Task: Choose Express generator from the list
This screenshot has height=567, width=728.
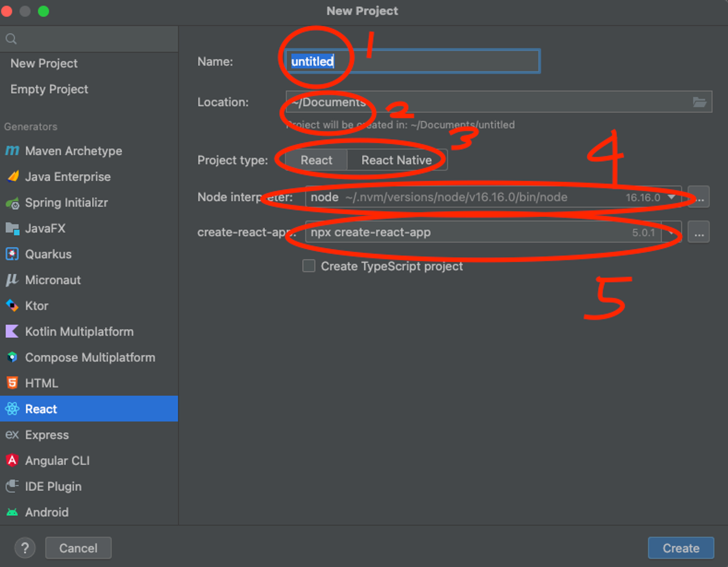Action: [x=47, y=435]
